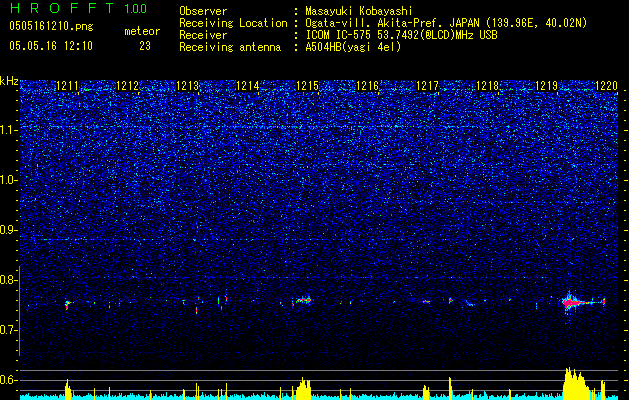Click the meteor echo at 1215
Viewport: 629px width, 400px height.
[x=304, y=300]
